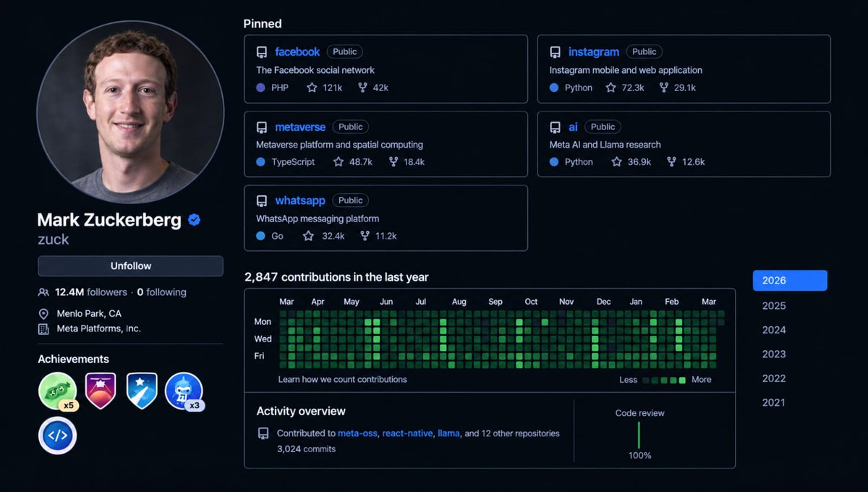Click the building icon by Meta Platforms

[43, 329]
